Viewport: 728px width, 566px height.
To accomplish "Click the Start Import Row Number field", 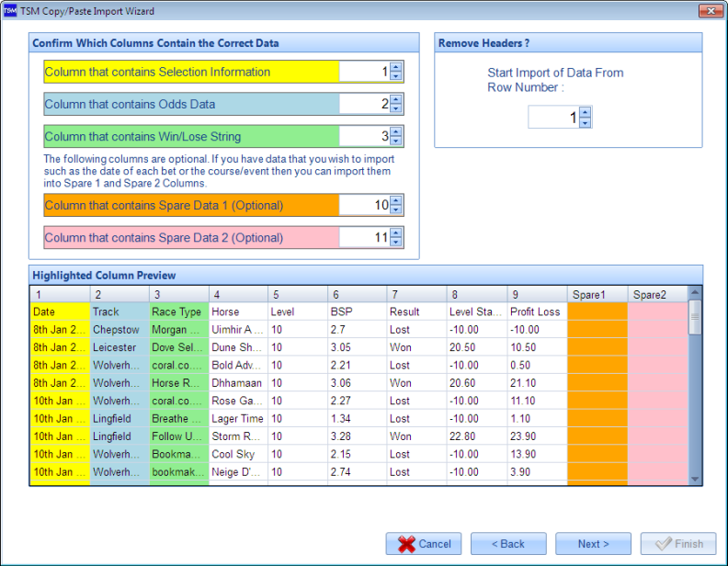I will point(553,118).
